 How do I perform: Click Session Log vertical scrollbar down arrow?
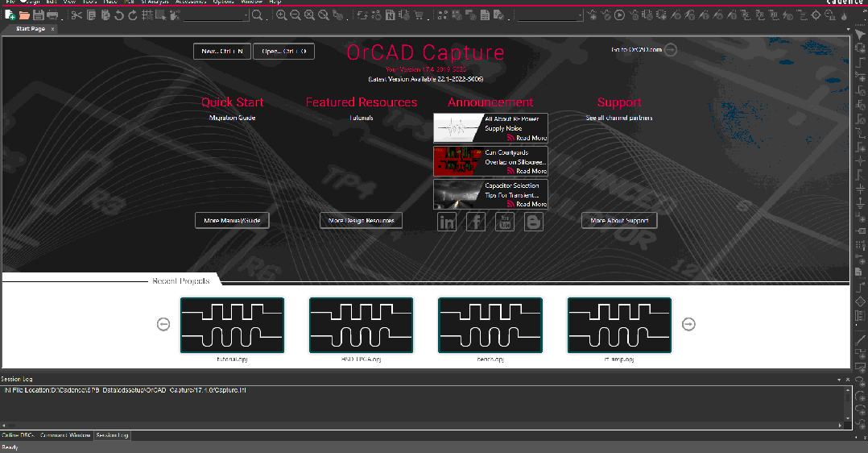[848, 418]
